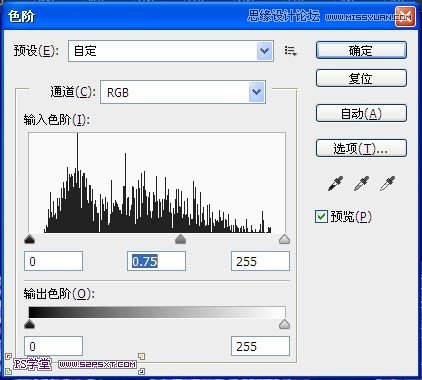Toggle the 预览 (Preview) checkbox
Viewport: 422px width, 380px height.
(x=321, y=217)
